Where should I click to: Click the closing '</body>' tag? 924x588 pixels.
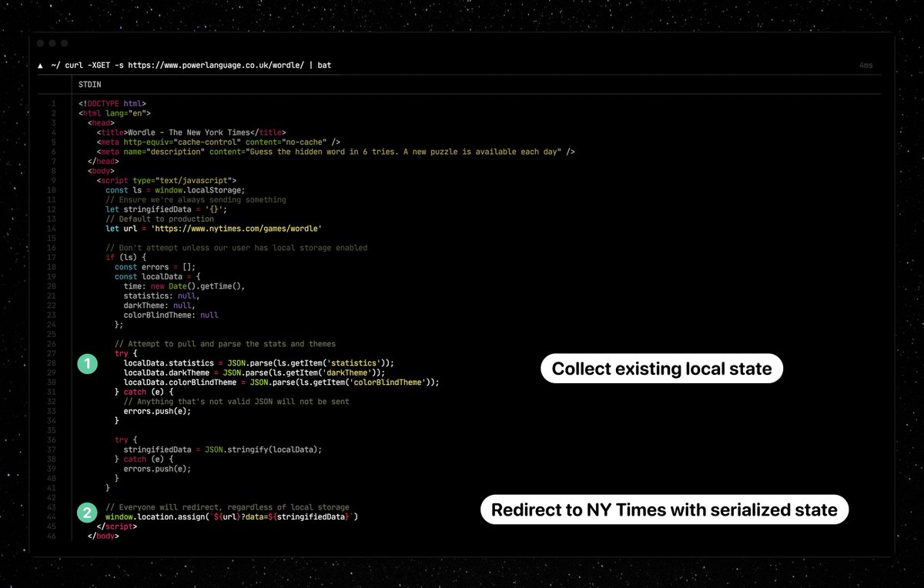coord(103,536)
